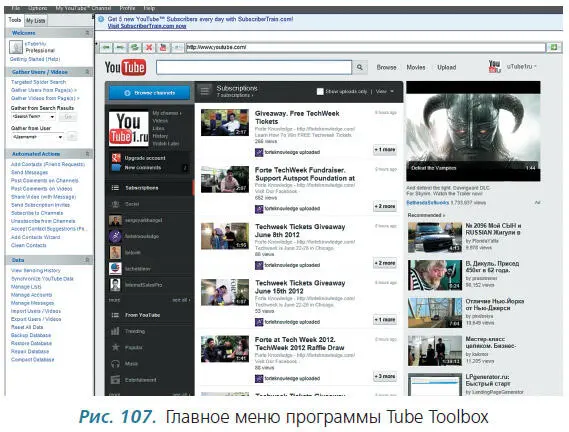Open the Profile menu

tap(127, 8)
